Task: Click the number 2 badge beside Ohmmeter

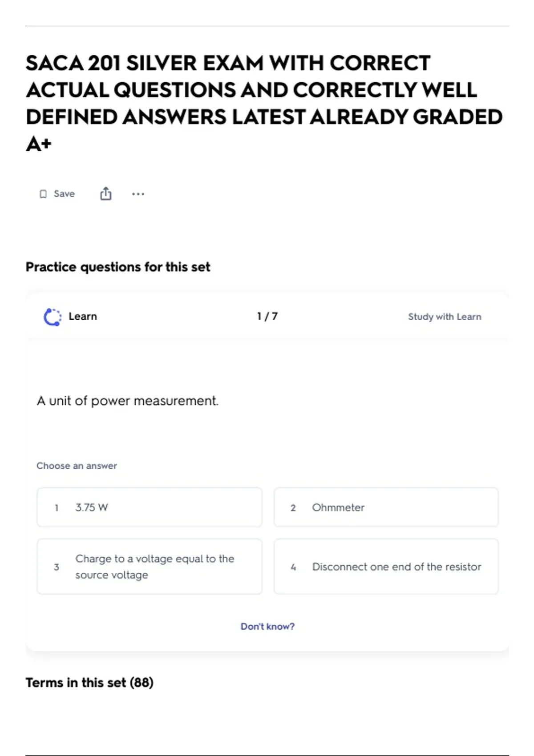Action: [x=293, y=508]
